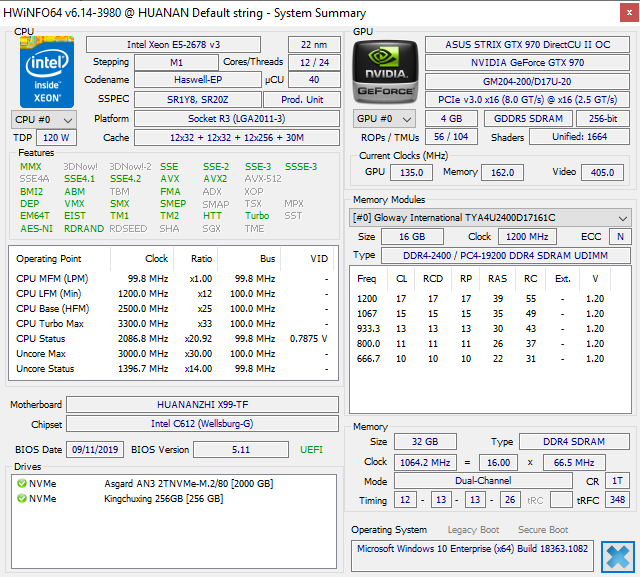This screenshot has height=577, width=640.
Task: Click the Stepping M1 field
Action: pyautogui.click(x=176, y=62)
